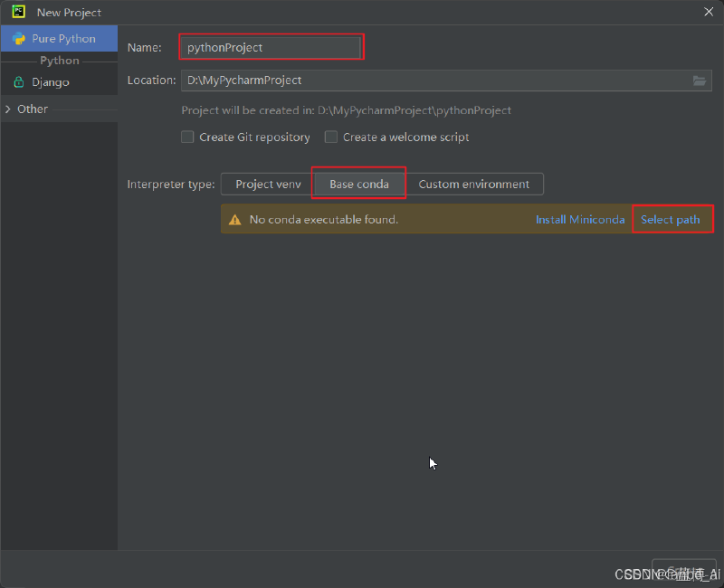Image resolution: width=724 pixels, height=588 pixels.
Task: Tick Create a welcome script checkbox
Action: tap(330, 138)
